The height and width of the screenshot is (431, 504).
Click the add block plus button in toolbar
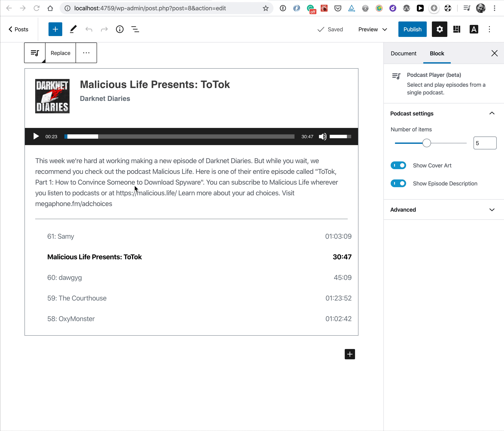coord(55,29)
